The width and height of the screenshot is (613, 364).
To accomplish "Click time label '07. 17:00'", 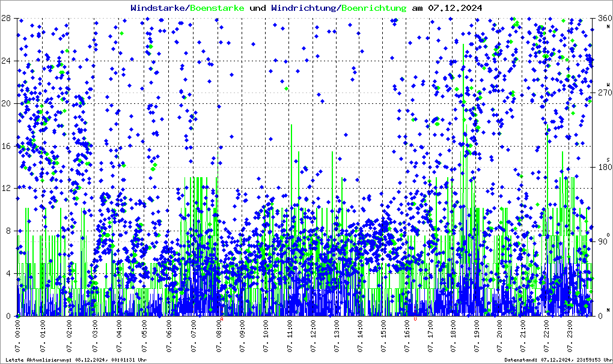I will (x=430, y=336).
